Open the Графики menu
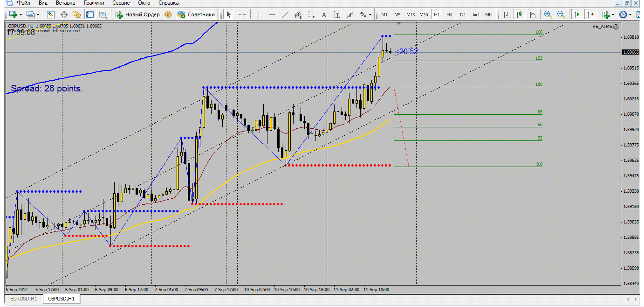This screenshot has height=307, width=644. [94, 3]
